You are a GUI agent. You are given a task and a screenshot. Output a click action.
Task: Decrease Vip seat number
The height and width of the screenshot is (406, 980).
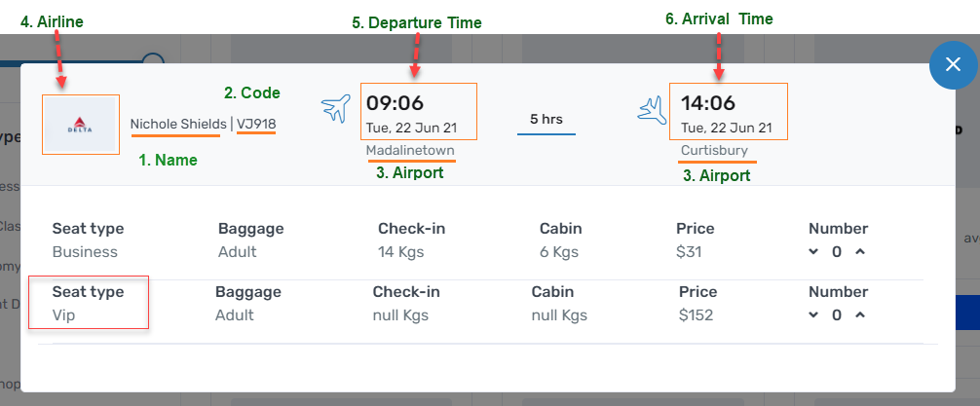pos(814,314)
